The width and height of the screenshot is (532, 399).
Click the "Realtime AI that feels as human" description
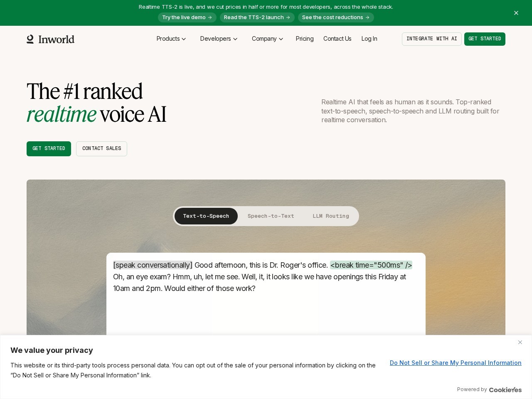410,111
